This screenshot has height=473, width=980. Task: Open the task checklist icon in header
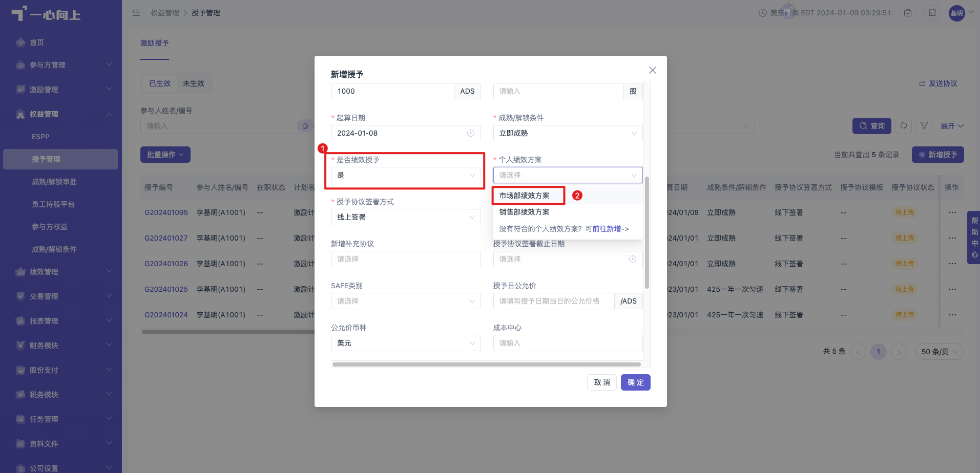[908, 13]
